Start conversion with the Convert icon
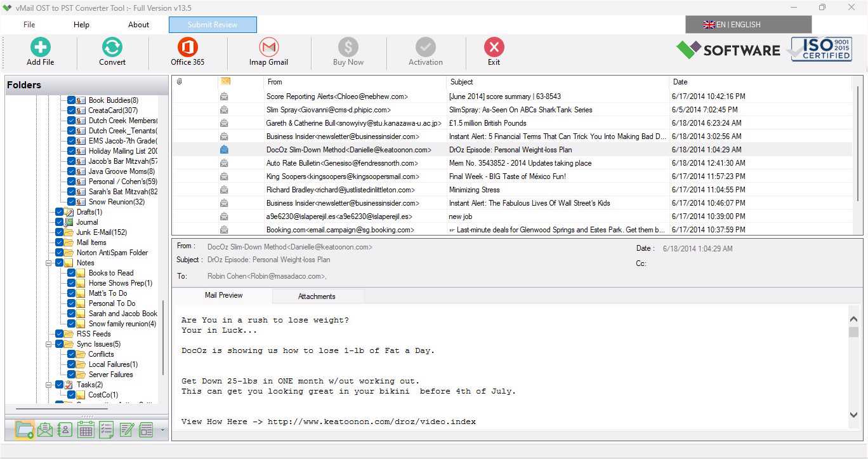 point(112,48)
